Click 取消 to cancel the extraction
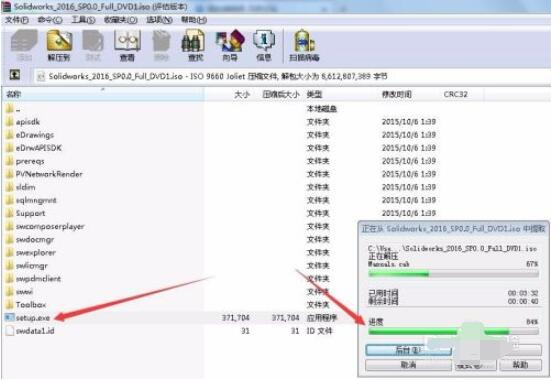The height and width of the screenshot is (382, 560). tap(409, 365)
